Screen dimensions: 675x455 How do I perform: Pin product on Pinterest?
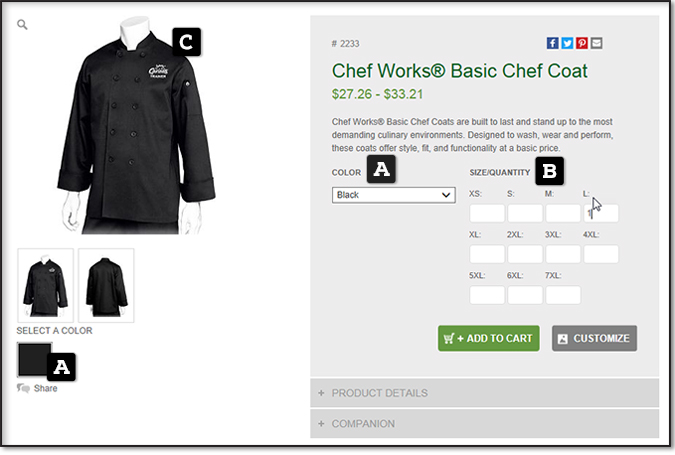tap(582, 43)
